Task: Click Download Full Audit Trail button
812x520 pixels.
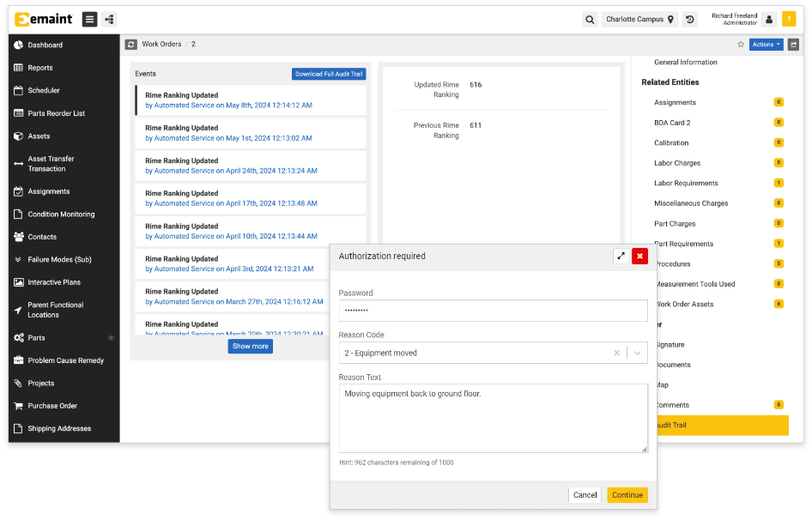Action: coord(329,74)
